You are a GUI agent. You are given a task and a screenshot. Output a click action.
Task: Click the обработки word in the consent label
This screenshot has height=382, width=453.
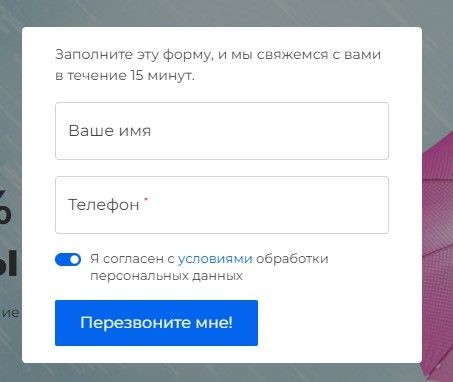pos(292,259)
